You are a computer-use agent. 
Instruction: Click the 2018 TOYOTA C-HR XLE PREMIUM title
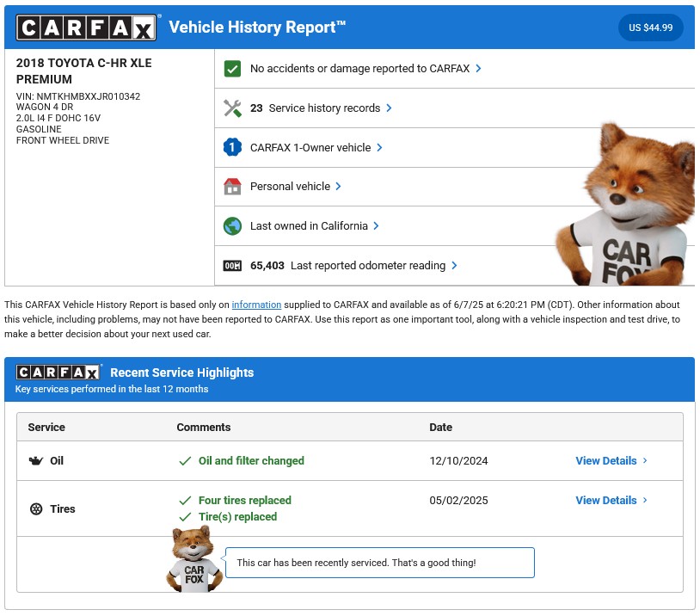pyautogui.click(x=84, y=71)
